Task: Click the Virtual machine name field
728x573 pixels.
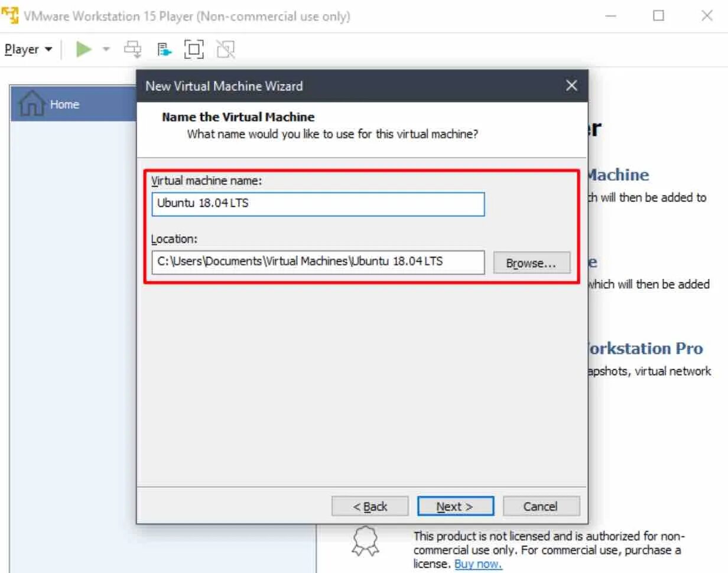Action: (318, 204)
